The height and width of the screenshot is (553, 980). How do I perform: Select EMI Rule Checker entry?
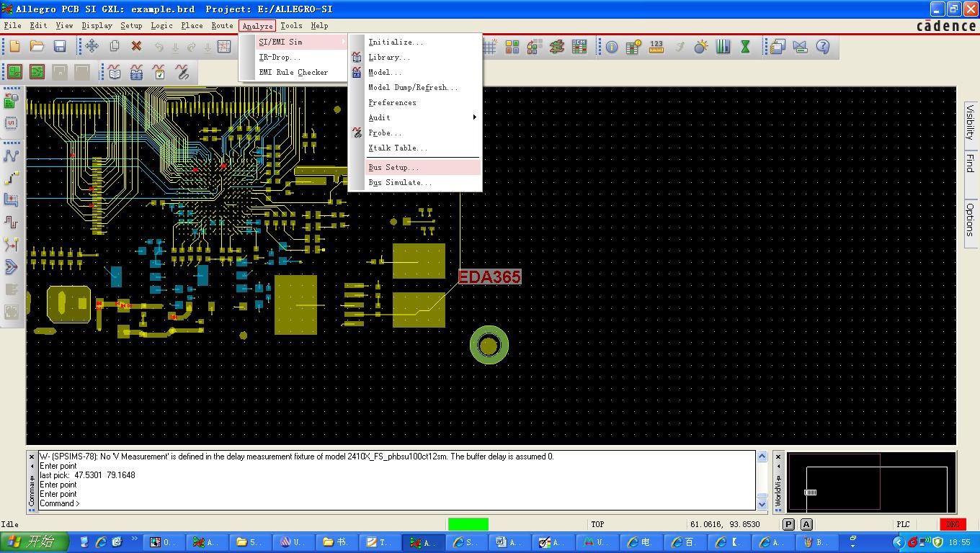293,72
